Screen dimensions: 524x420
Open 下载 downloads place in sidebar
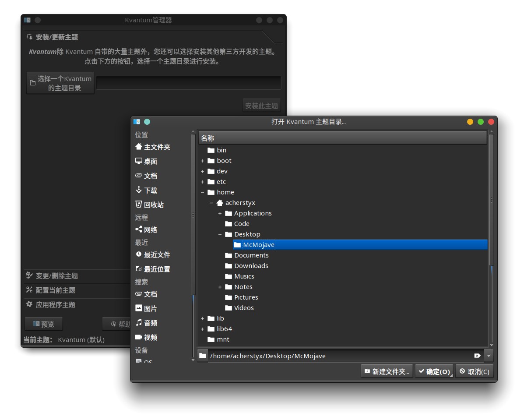[146, 190]
